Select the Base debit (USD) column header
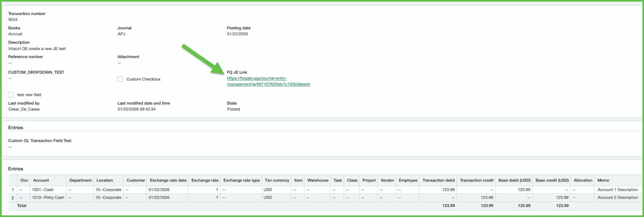Screen dimensions: 644x217 pos(514,180)
